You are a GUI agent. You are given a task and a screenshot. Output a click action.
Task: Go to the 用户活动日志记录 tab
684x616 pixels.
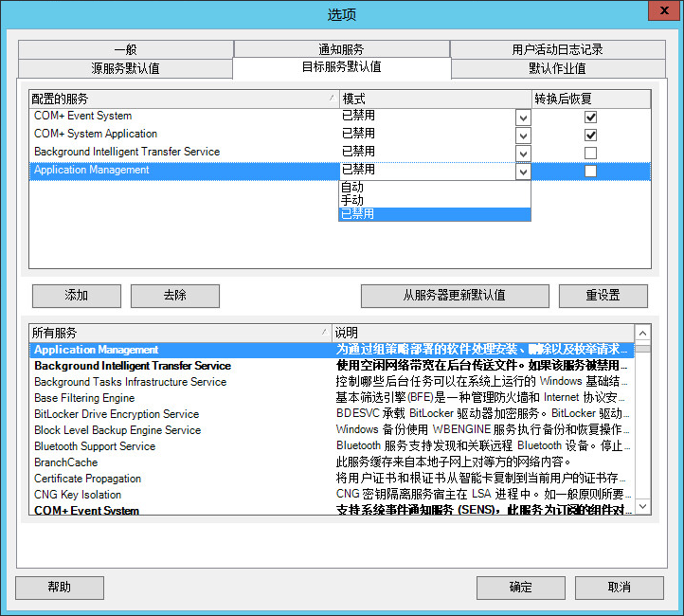click(557, 49)
